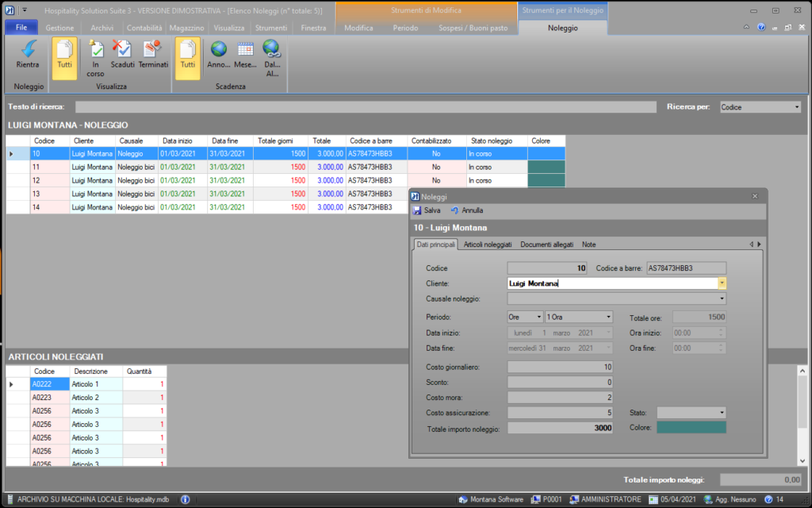The width and height of the screenshot is (812, 508).
Task: Select Tutti in the Scadenza group
Action: [187, 58]
